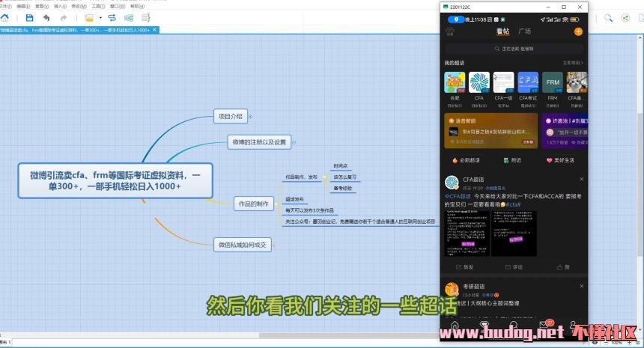Collapse the 作品的制作 branch
Image resolution: width=644 pixels, height=348 pixels.
276,204
